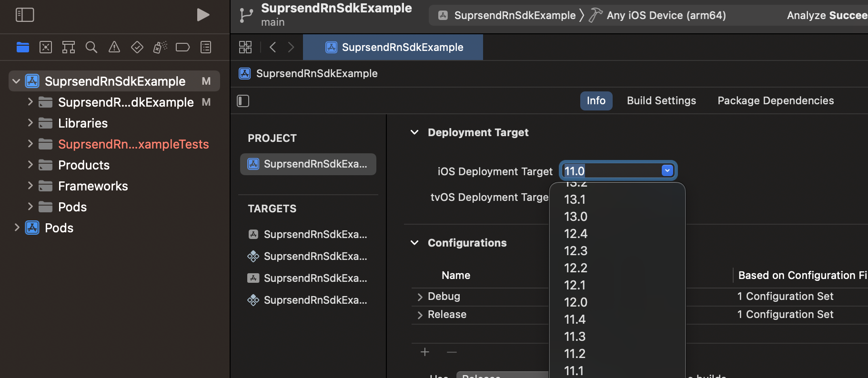
Task: Choose 11.2 from the version list
Action: tap(617, 354)
